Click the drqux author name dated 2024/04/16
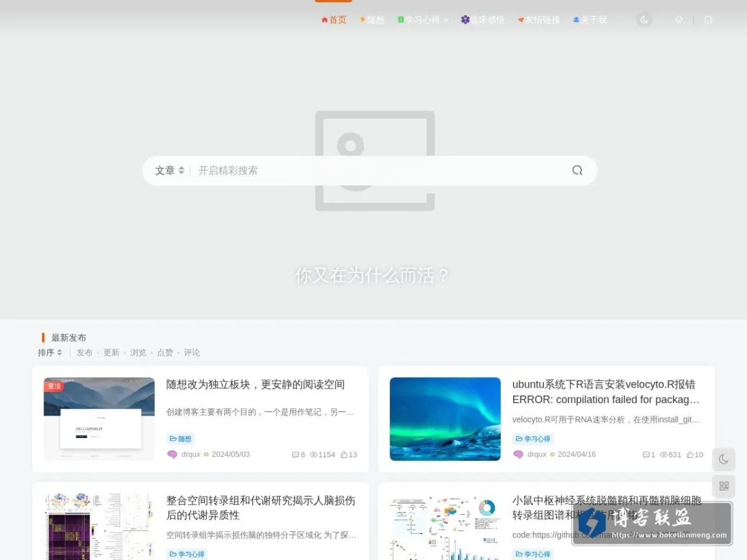This screenshot has width=747, height=560. [x=537, y=455]
